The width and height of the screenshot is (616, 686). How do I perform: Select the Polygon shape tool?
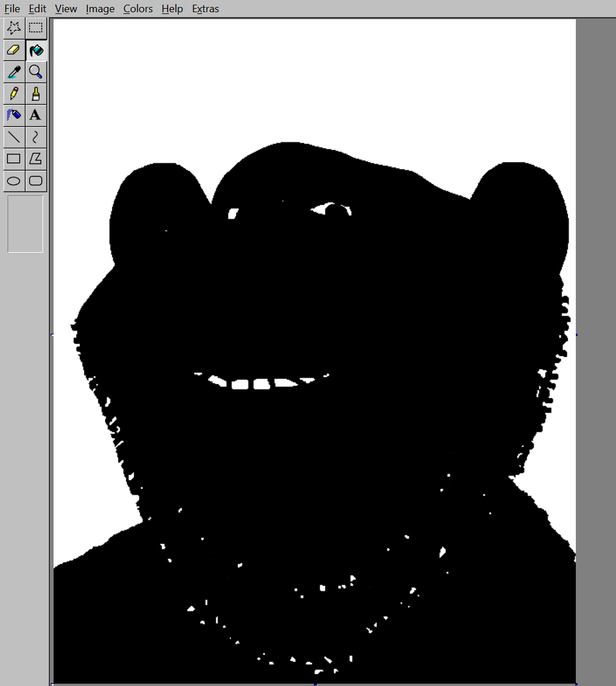pos(36,158)
